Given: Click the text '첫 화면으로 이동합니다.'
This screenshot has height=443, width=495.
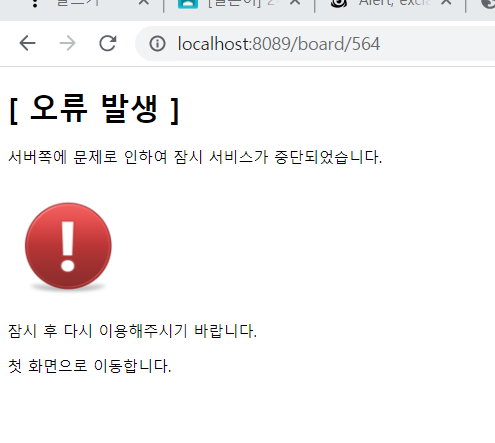Looking at the screenshot, I should click(89, 366).
